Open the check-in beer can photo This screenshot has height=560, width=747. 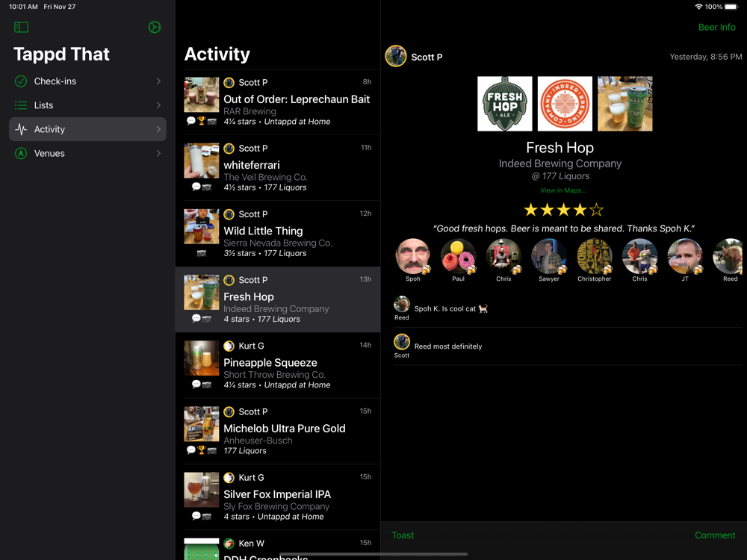pos(625,104)
